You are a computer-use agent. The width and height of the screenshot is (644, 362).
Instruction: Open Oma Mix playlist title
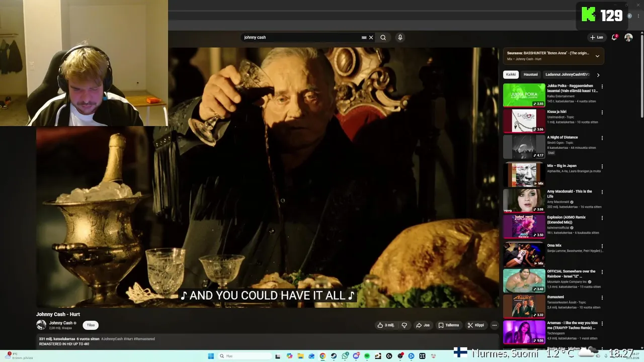(x=554, y=245)
